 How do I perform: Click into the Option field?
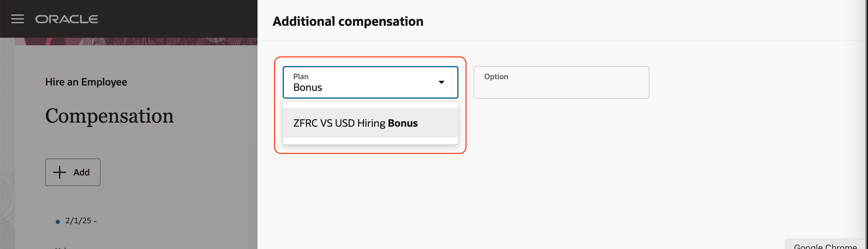[x=561, y=82]
